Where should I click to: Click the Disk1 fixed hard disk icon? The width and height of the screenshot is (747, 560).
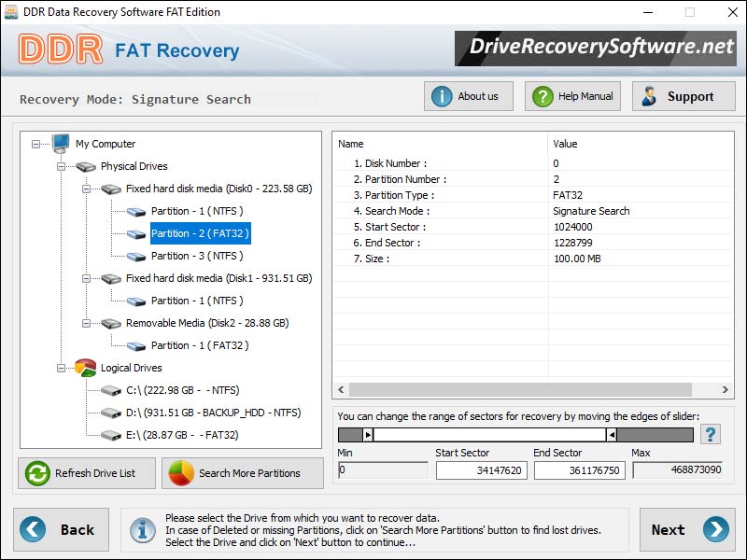(111, 278)
